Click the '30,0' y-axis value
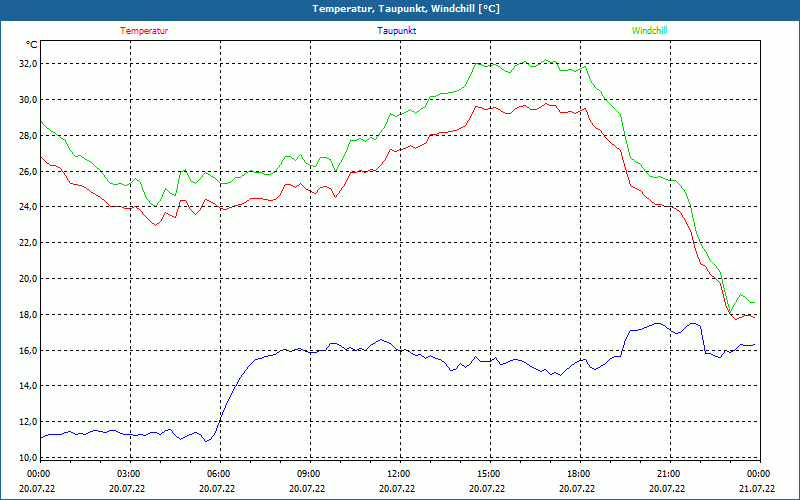The width and height of the screenshot is (800, 500). [29, 99]
